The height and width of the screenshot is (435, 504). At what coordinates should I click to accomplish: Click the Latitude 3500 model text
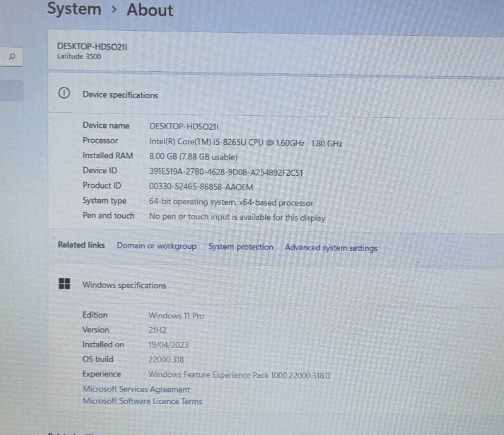coord(79,56)
